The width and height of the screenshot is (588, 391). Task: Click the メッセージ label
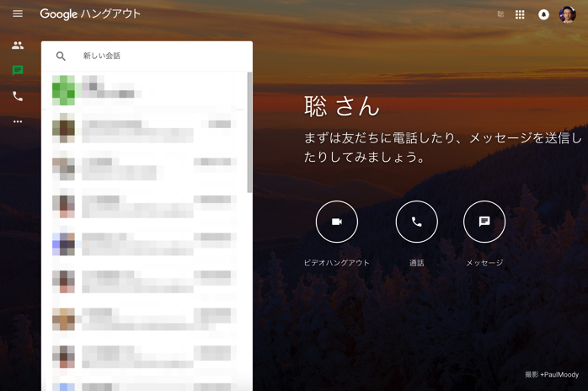pos(484,263)
